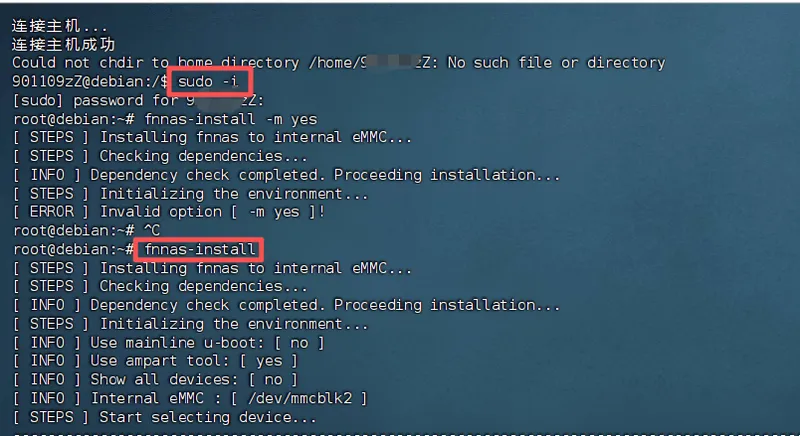Click the Show all devices line

pos(156,379)
